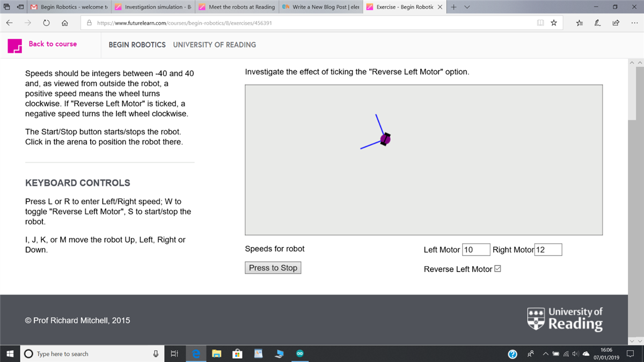The image size is (644, 362).
Task: Click the volume icon in the system tray
Action: [574, 353]
